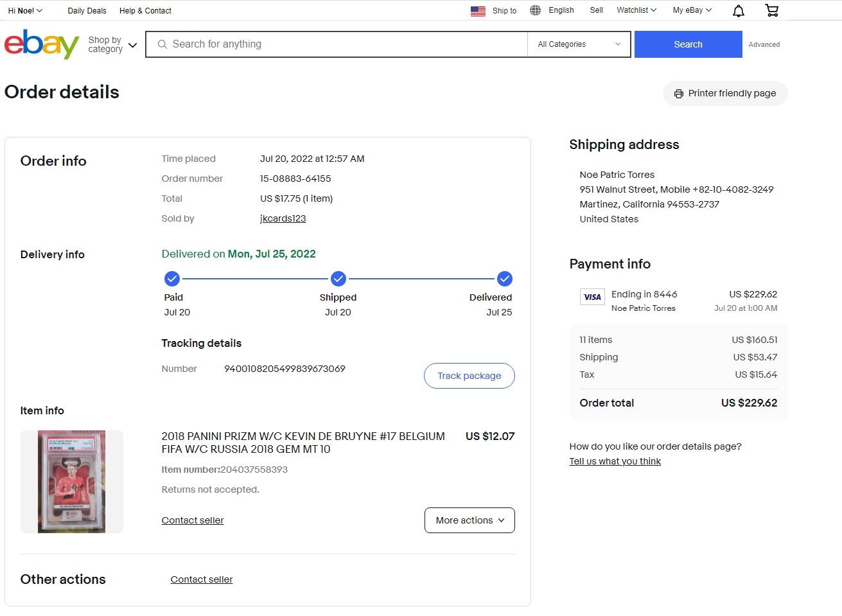Screen dimensions: 842x616
Task: Select the tracking number 9400108205499839673069
Action: 285,369
